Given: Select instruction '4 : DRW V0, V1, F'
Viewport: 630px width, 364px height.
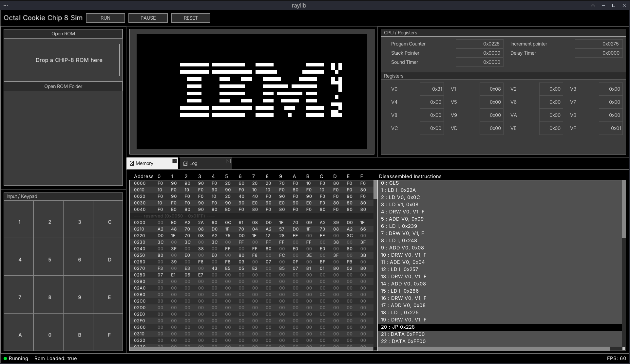Looking at the screenshot, I should (500, 212).
